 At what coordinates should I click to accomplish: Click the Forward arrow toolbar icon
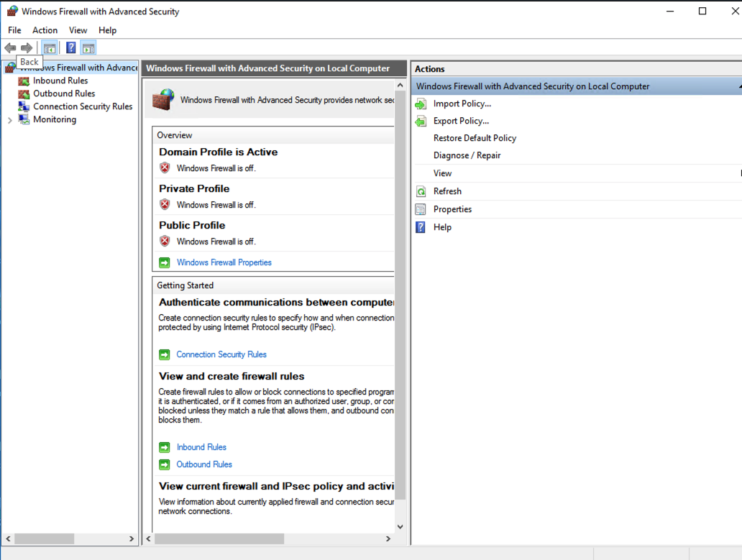pos(27,47)
